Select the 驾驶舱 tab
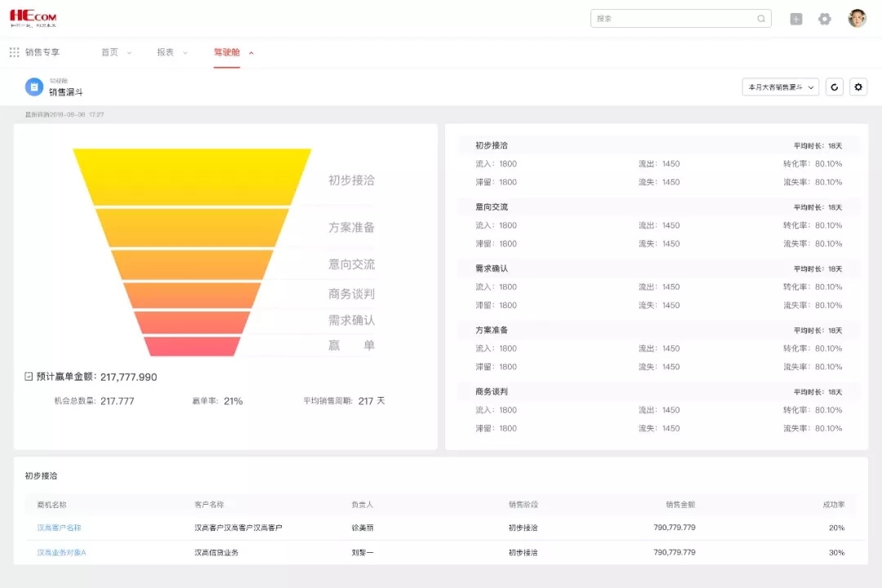The image size is (882, 588). (x=227, y=52)
